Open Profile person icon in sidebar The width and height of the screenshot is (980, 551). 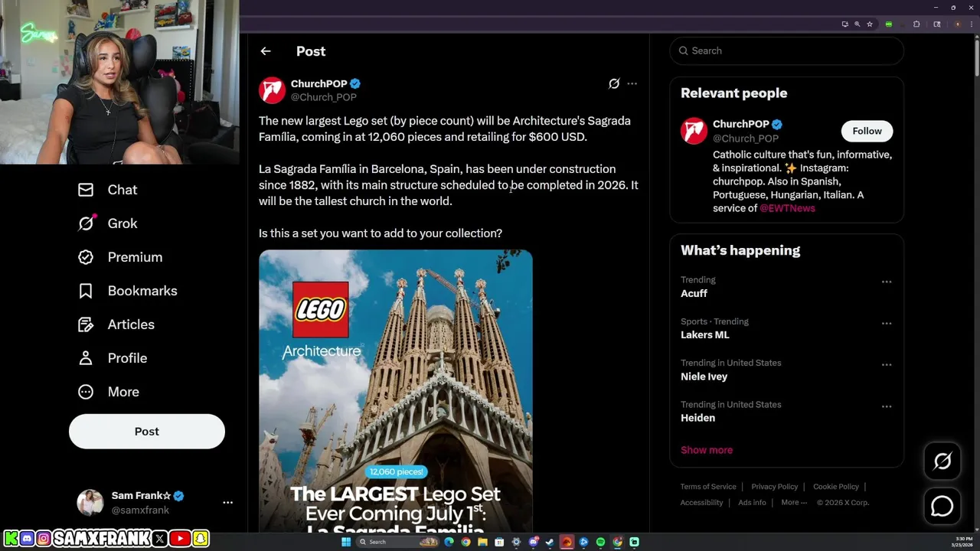86,358
